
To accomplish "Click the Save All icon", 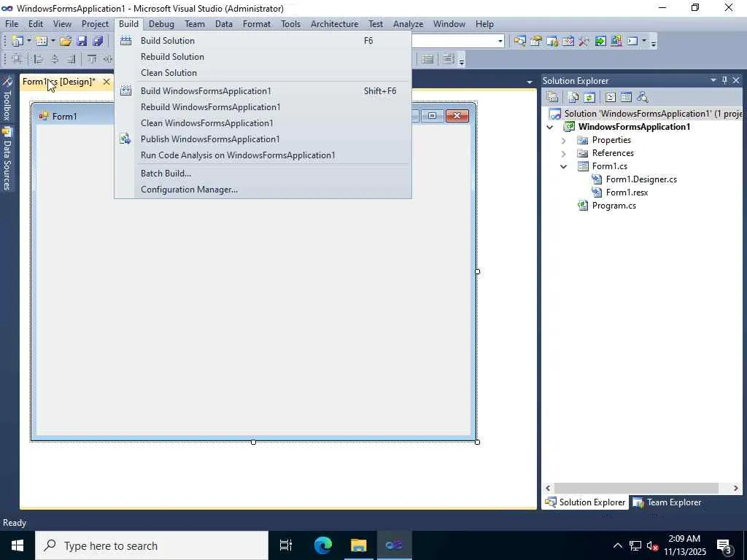I will point(98,42).
